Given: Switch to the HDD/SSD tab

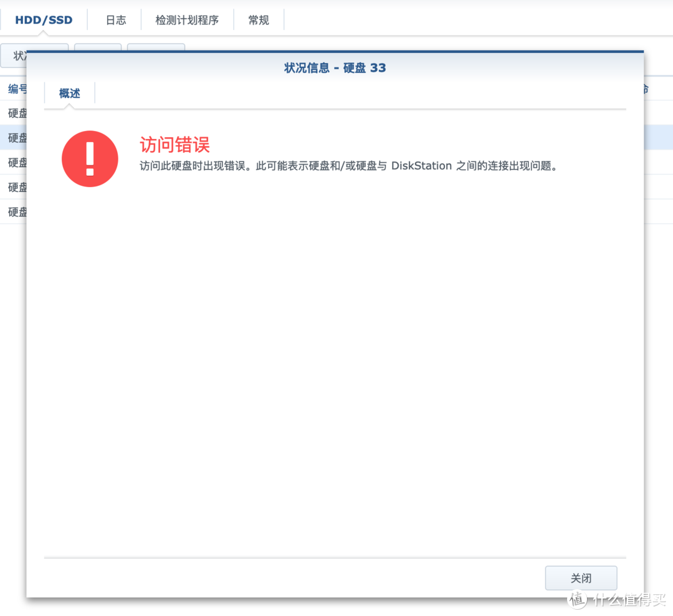Looking at the screenshot, I should pyautogui.click(x=44, y=20).
